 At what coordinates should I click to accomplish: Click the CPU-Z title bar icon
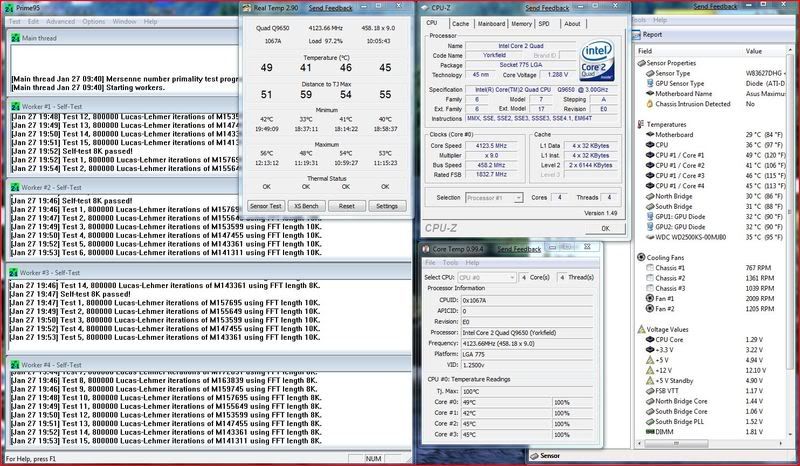[x=424, y=8]
